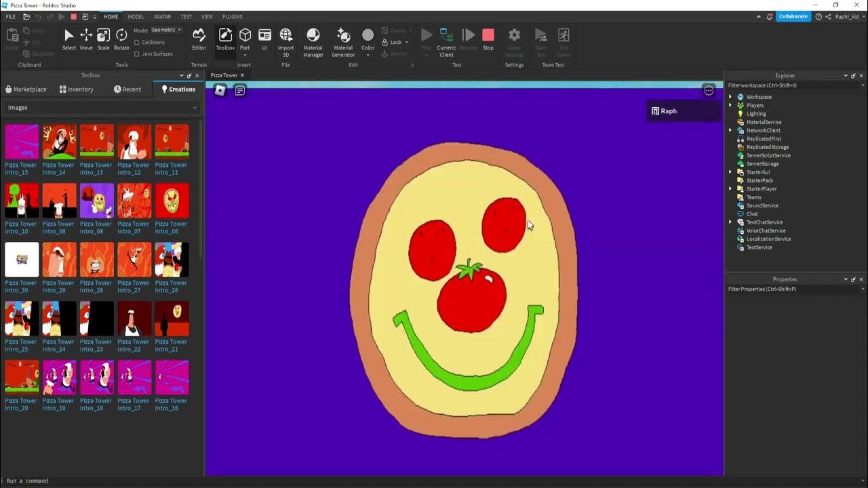Image resolution: width=868 pixels, height=488 pixels.
Task: Switch to the MODEL ribbon tab
Action: tap(136, 16)
